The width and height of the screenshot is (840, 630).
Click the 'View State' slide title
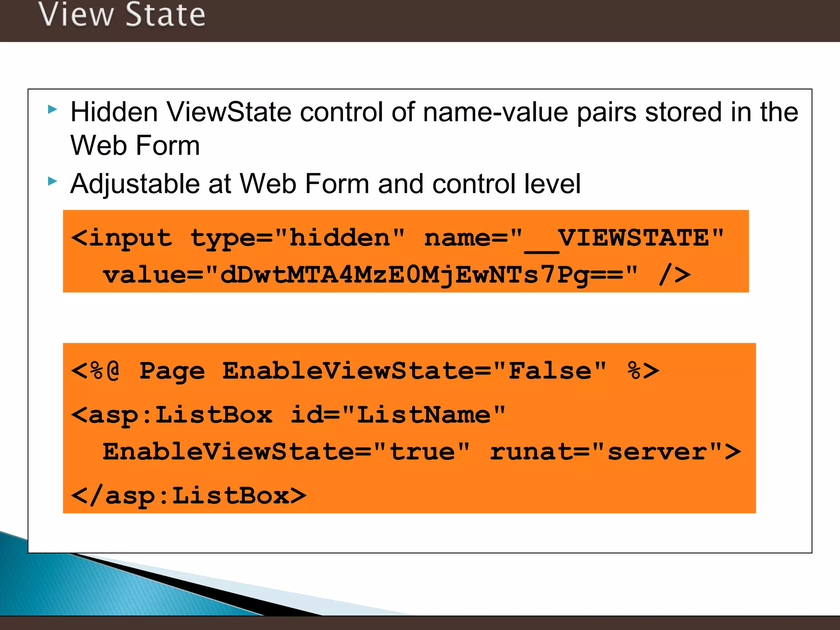pos(122,15)
